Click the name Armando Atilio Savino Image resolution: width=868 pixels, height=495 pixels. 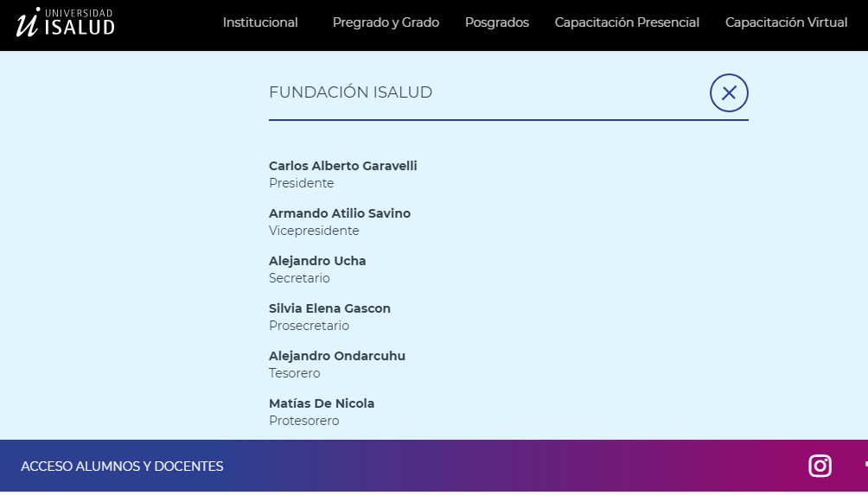(x=340, y=213)
